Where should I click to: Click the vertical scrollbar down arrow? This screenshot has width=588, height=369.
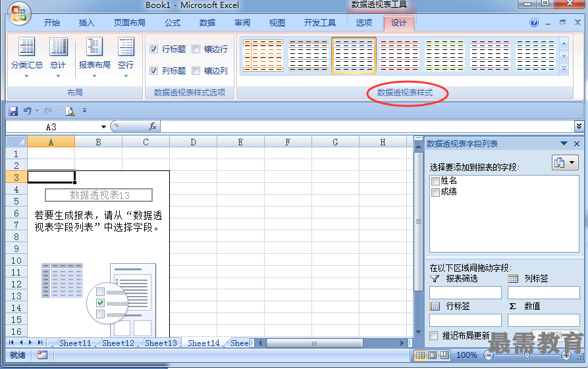[419, 332]
